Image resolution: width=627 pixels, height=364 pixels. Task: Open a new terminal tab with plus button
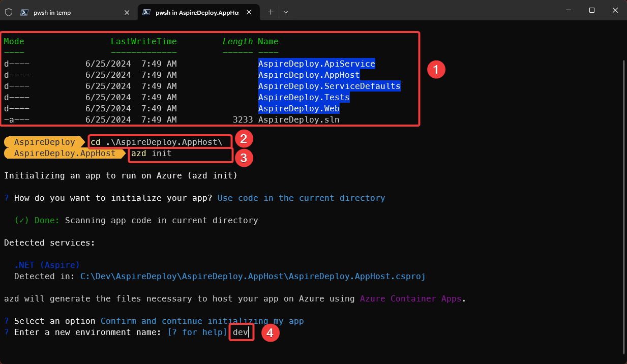(x=271, y=12)
